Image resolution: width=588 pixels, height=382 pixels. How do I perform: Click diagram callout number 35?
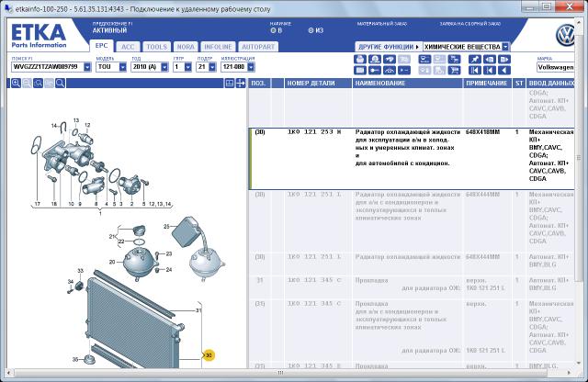pos(75,359)
